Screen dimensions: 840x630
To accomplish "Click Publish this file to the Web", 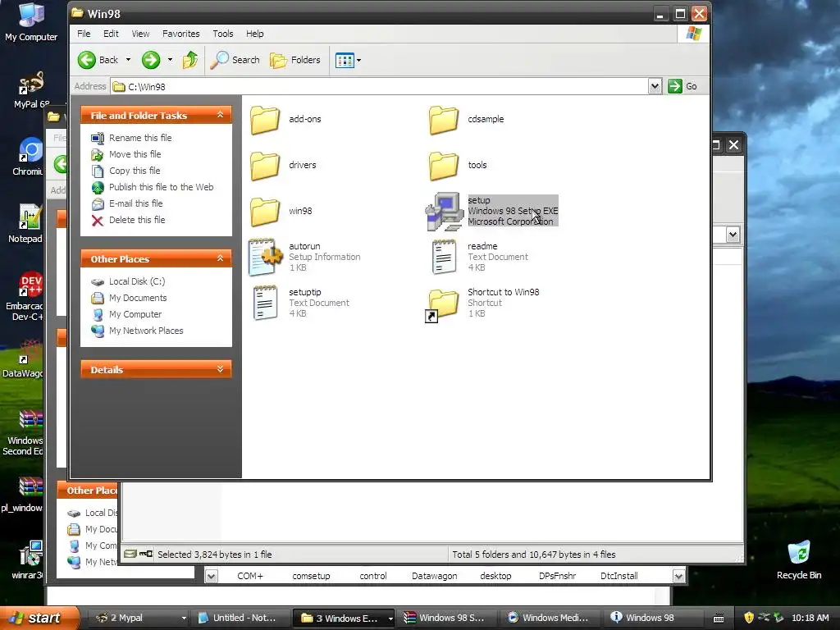I will tap(162, 187).
